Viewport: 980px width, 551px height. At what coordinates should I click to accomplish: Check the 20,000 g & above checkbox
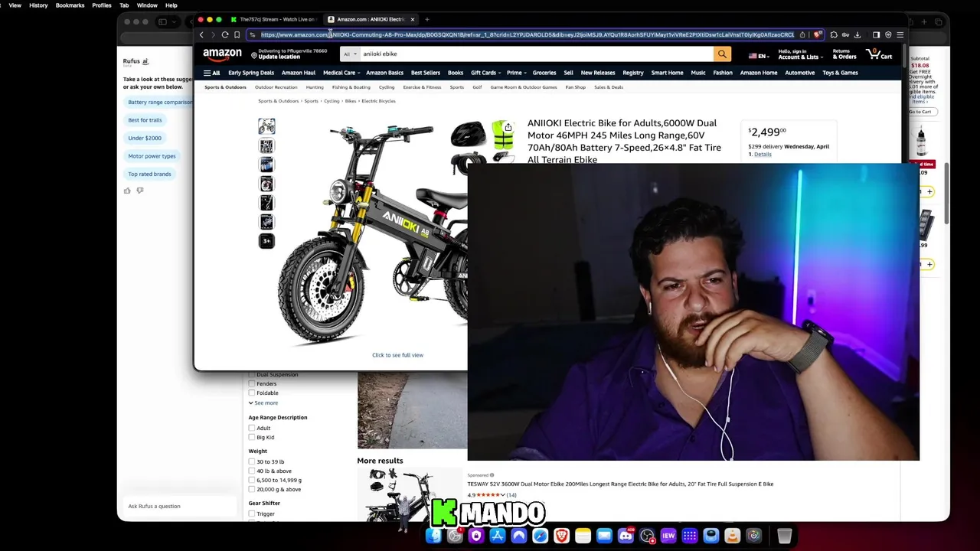[252, 489]
